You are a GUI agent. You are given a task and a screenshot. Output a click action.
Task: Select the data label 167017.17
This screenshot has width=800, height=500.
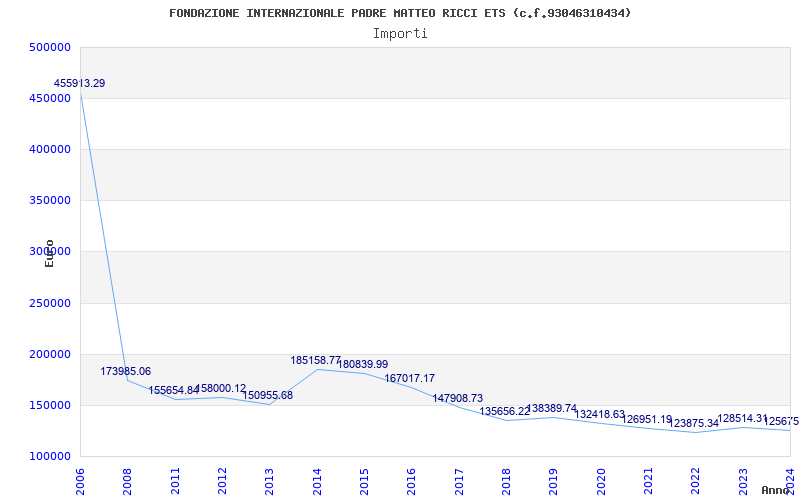[410, 379]
